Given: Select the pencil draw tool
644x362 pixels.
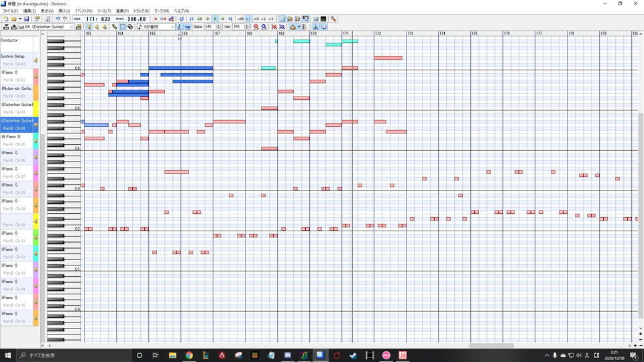Looking at the screenshot, I should [115, 27].
